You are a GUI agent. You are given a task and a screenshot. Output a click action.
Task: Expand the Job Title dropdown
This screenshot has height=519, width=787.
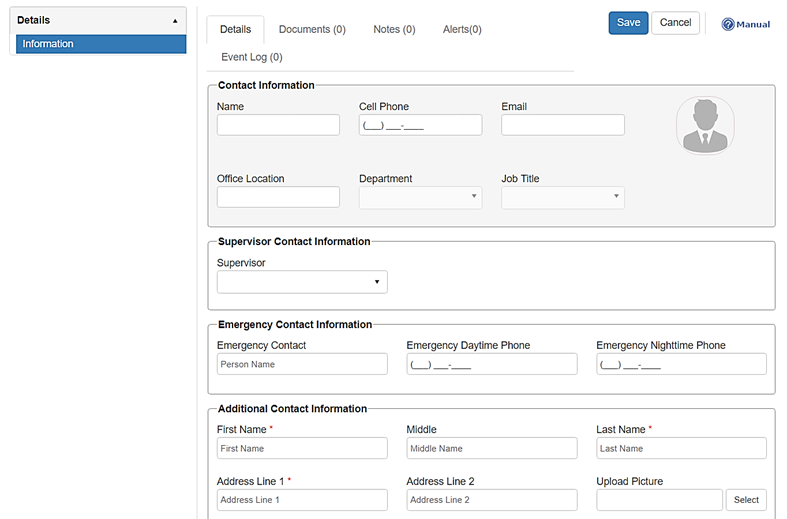[562, 197]
